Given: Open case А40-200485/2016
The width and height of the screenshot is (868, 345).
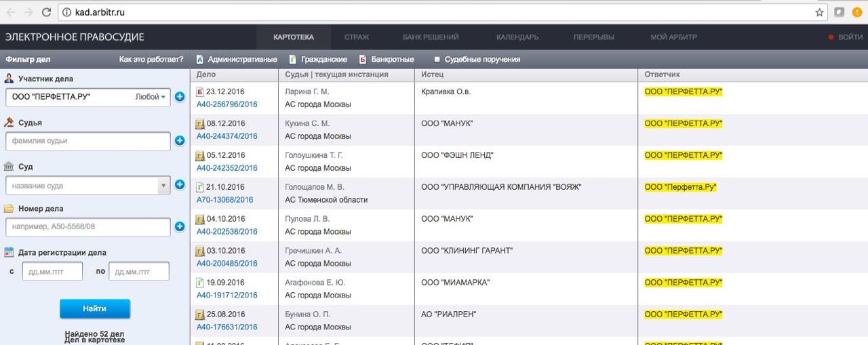Looking at the screenshot, I should (227, 264).
